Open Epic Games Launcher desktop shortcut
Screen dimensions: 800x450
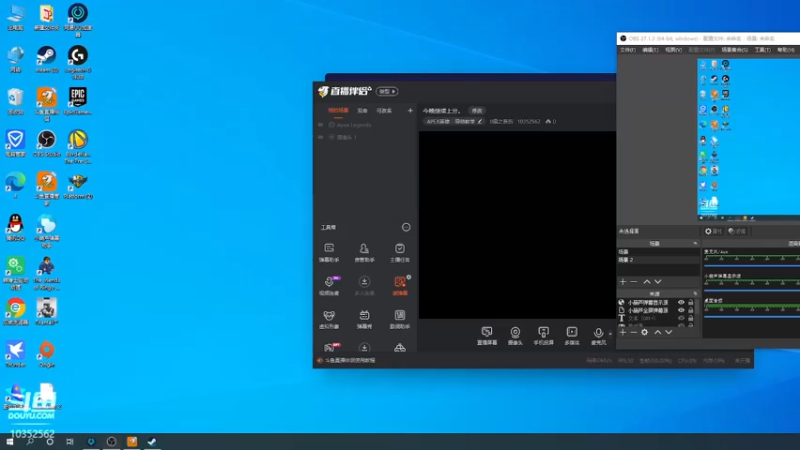pos(78,101)
